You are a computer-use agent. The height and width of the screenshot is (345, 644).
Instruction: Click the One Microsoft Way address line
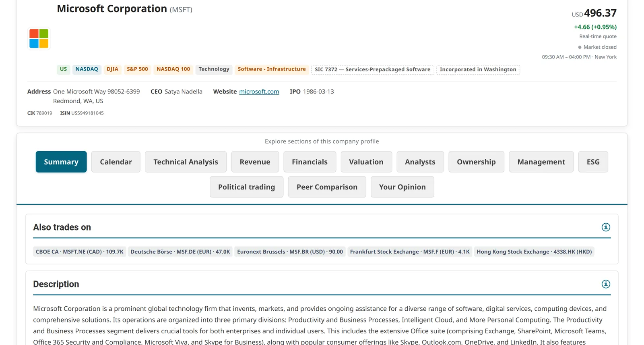(97, 91)
